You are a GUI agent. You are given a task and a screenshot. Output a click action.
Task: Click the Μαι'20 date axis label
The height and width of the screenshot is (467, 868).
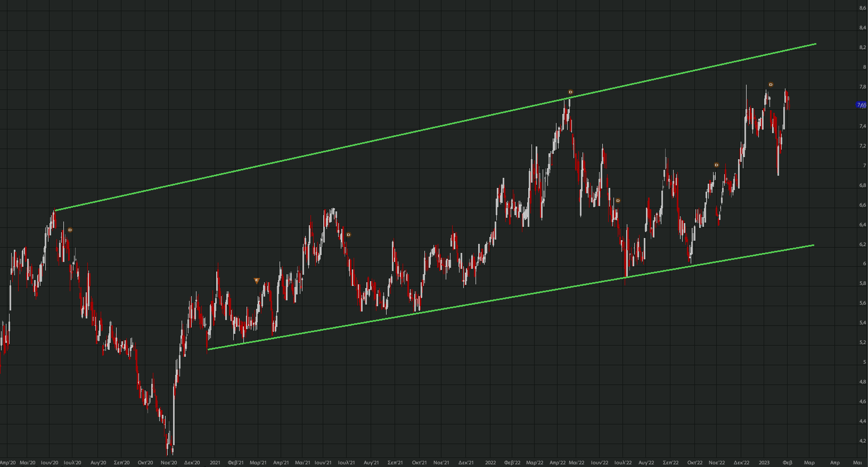[28, 463]
